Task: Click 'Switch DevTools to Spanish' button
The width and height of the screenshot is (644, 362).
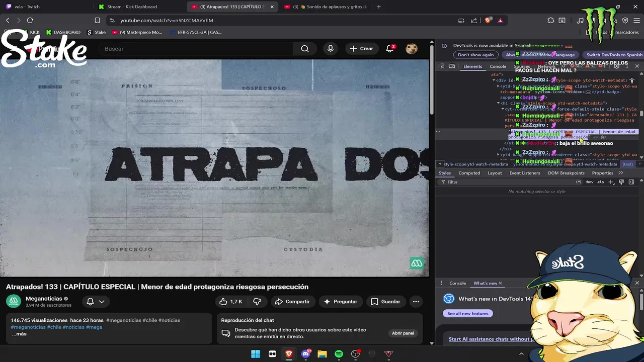Action: 614,55
